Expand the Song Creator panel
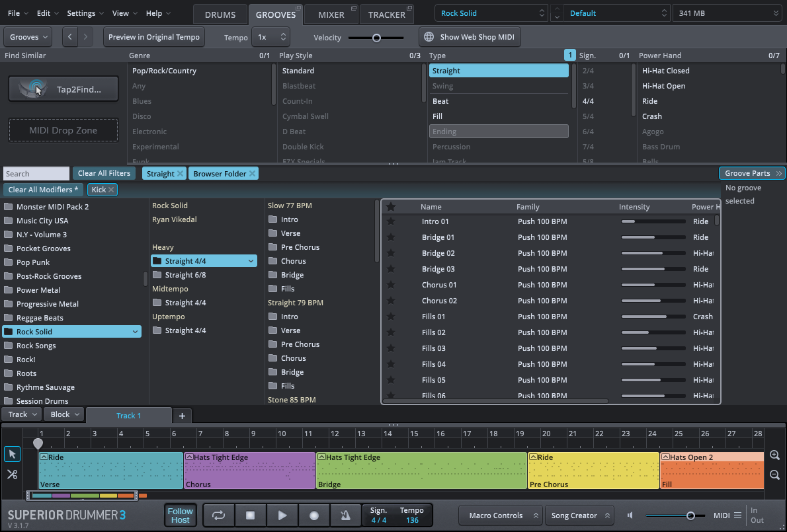The image size is (787, 532). coord(579,515)
